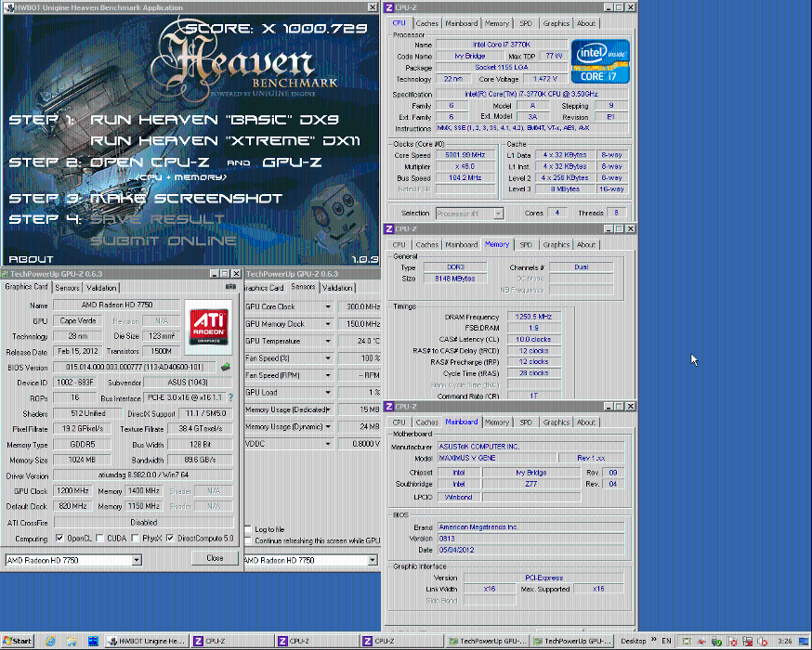Click the GPU-Z title bar icon
The height and width of the screenshot is (650, 812).
[4, 274]
